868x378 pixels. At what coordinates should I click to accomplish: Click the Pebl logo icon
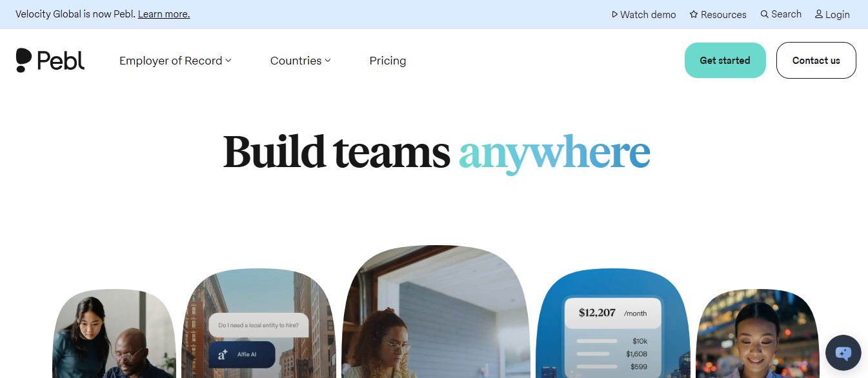pos(24,60)
